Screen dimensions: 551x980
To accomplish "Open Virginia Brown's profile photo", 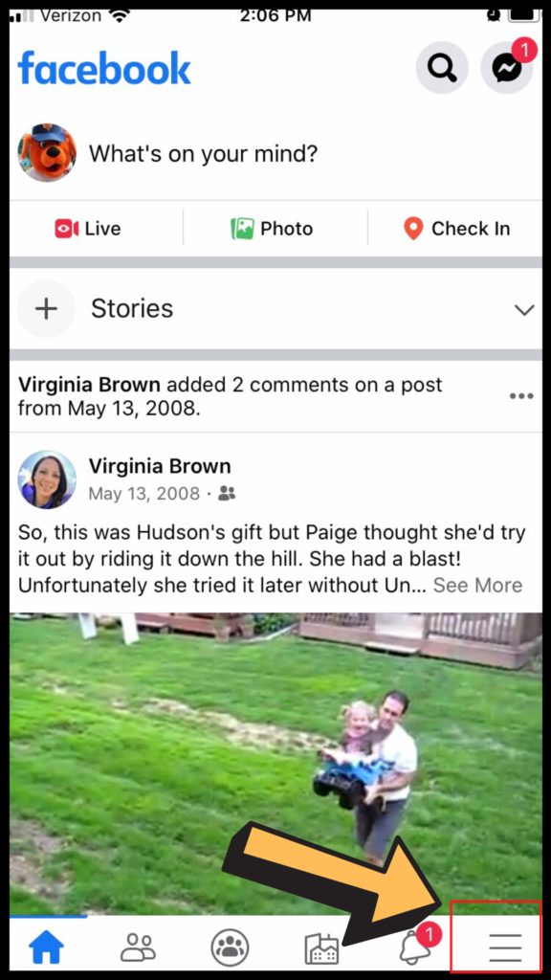I will tap(47, 479).
